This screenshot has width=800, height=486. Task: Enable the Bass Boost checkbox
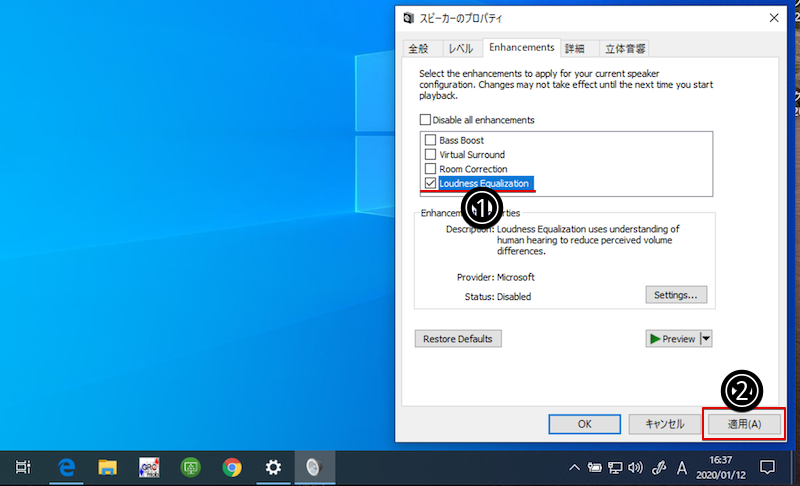pyautogui.click(x=431, y=141)
